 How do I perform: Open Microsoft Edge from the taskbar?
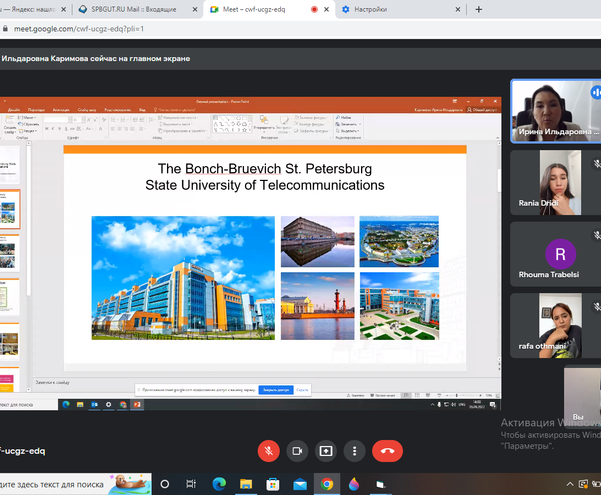tap(221, 485)
